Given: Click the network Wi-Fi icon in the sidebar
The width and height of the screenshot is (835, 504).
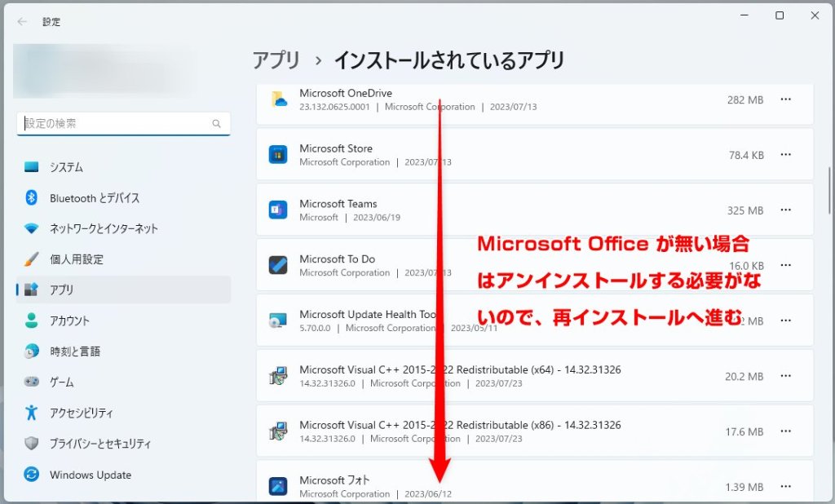Looking at the screenshot, I should 32,228.
